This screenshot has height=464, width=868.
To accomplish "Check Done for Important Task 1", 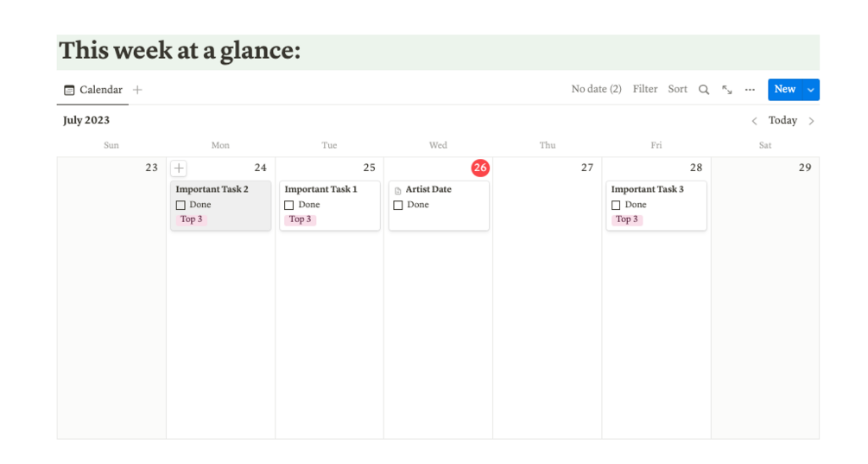I will tap(289, 206).
